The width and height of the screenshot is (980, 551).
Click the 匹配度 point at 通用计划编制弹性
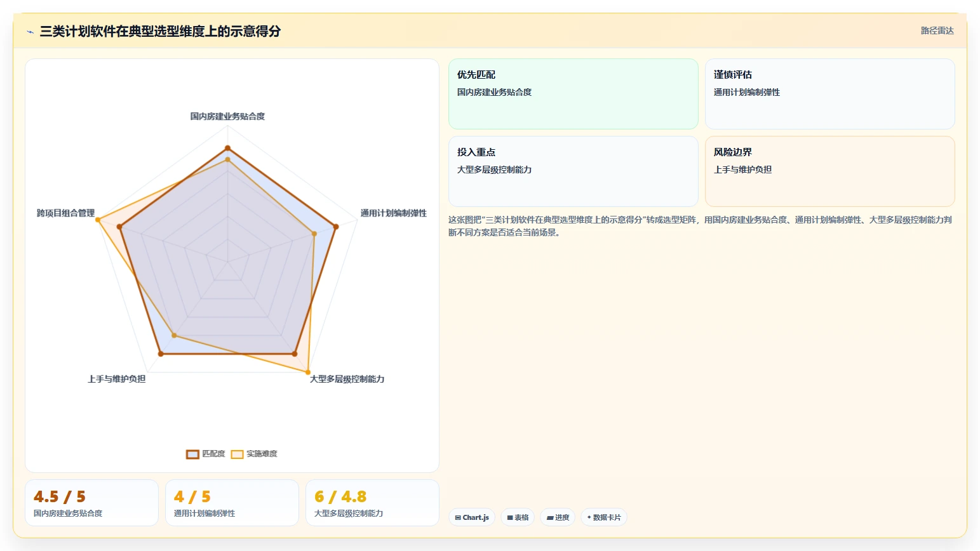(x=336, y=227)
